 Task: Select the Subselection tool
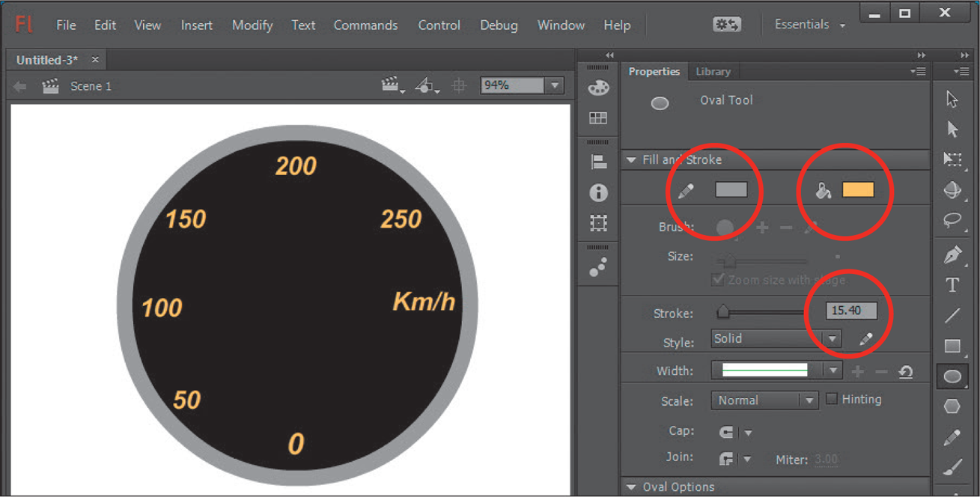tap(952, 129)
